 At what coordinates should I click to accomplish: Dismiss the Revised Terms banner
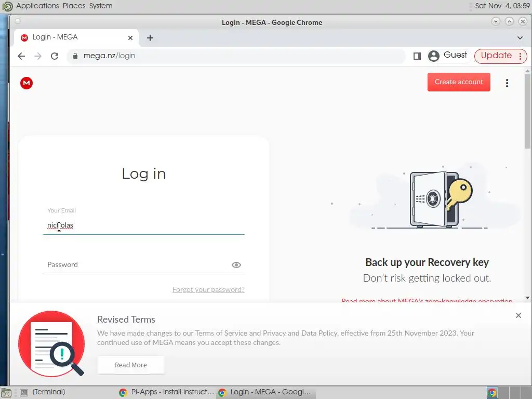pos(518,315)
